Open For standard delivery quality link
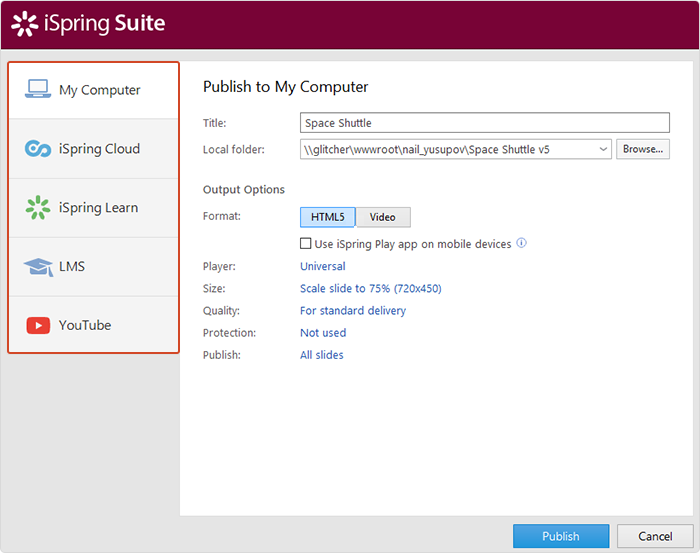The height and width of the screenshot is (553, 700). pyautogui.click(x=353, y=311)
